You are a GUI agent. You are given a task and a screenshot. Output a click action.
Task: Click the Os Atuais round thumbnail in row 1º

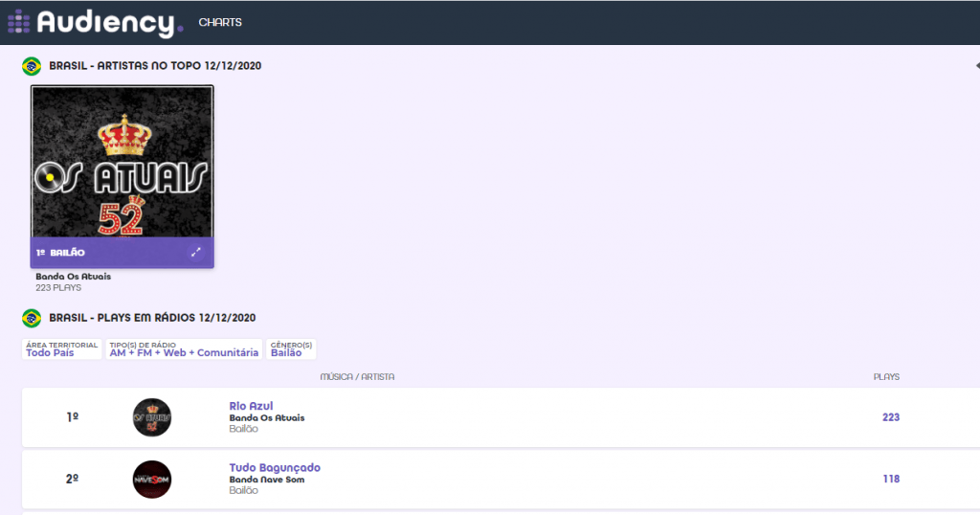tap(152, 417)
